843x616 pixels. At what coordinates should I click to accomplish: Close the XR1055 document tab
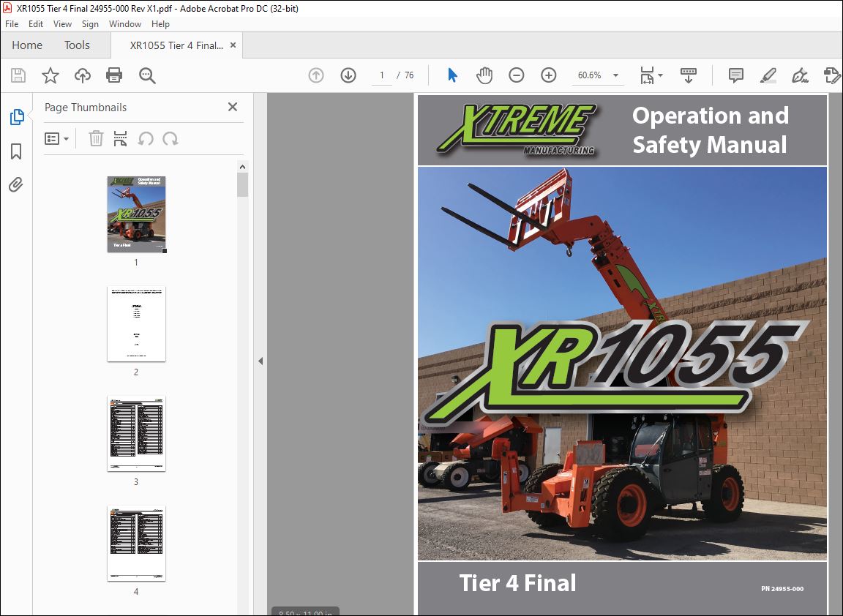[x=233, y=45]
